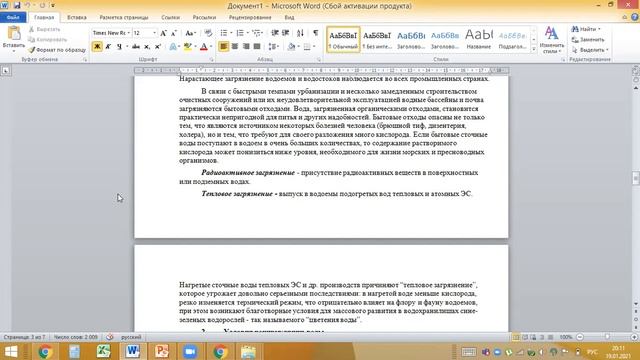Click the Grow Font icon

pyautogui.click(x=163, y=33)
